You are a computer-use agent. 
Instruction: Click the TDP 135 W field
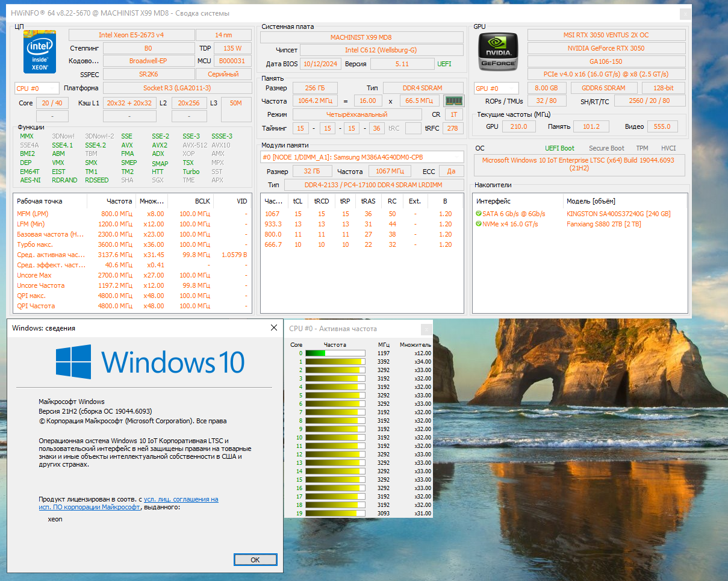232,48
